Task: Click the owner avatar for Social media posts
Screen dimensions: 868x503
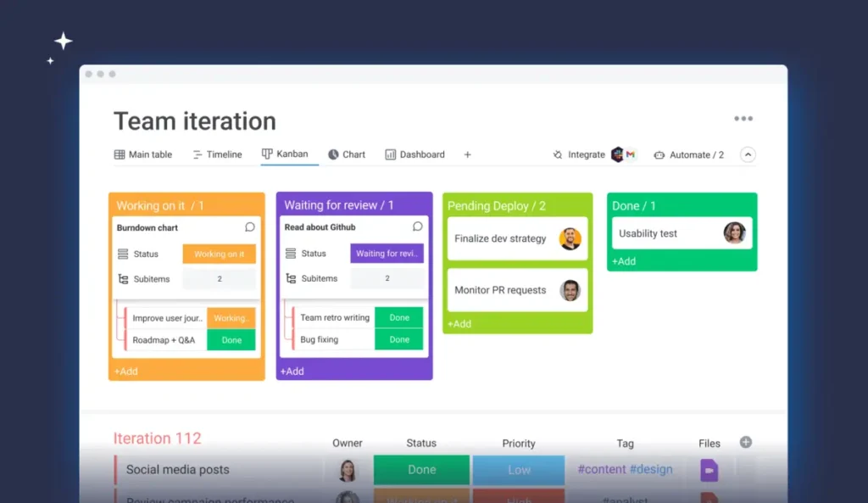Action: 347,469
